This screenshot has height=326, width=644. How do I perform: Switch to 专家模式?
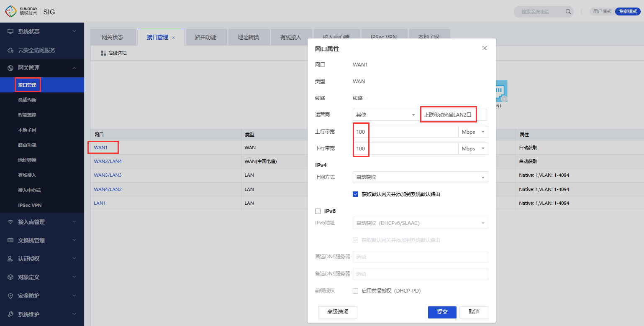pos(627,12)
